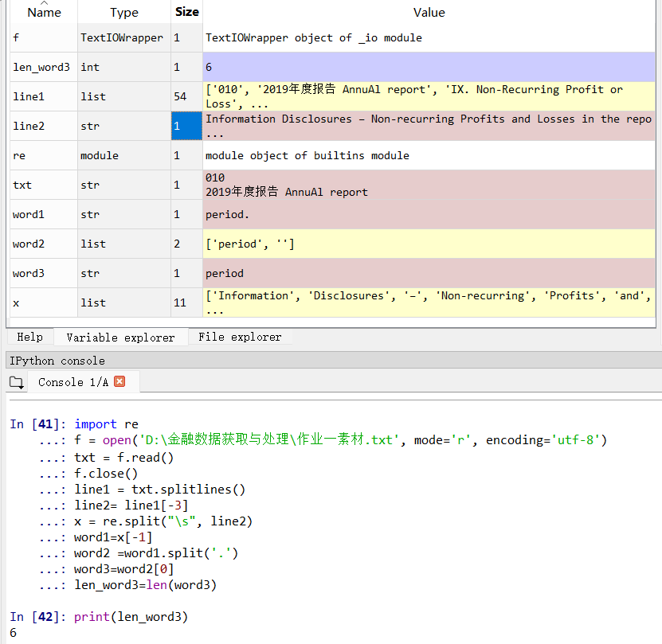This screenshot has height=644, width=662.
Task: Click the console line 'txt = f.read()'
Action: (x=123, y=458)
